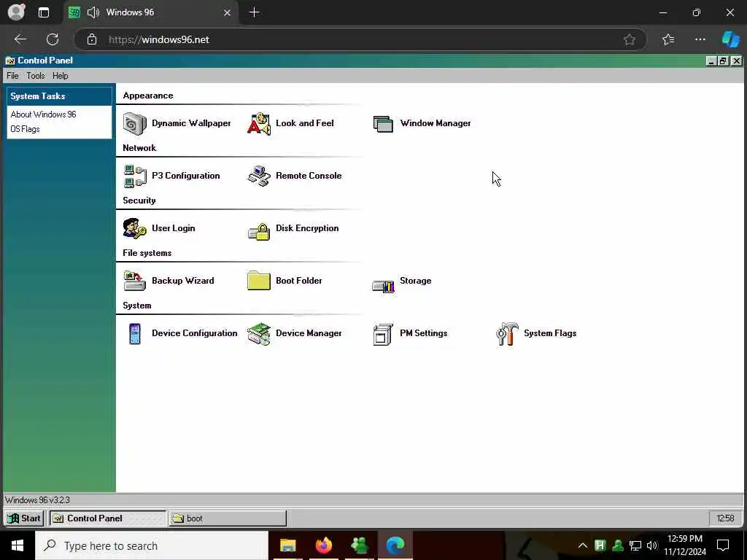The width and height of the screenshot is (747, 560).
Task: Open the Help menu
Action: click(x=60, y=76)
